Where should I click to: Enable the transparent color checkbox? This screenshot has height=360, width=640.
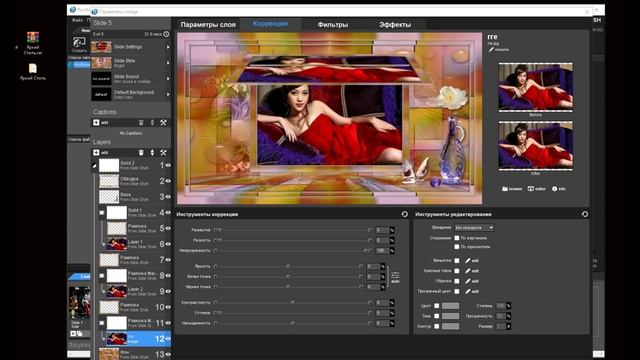click(x=457, y=291)
